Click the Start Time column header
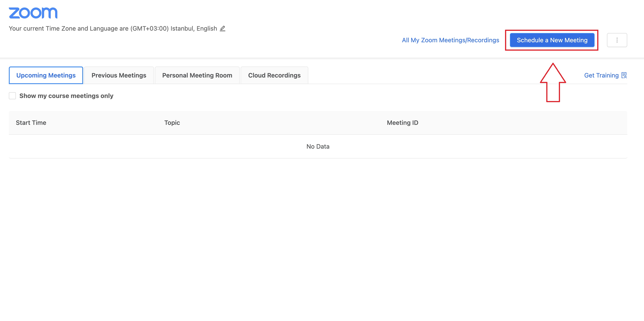 (x=31, y=123)
